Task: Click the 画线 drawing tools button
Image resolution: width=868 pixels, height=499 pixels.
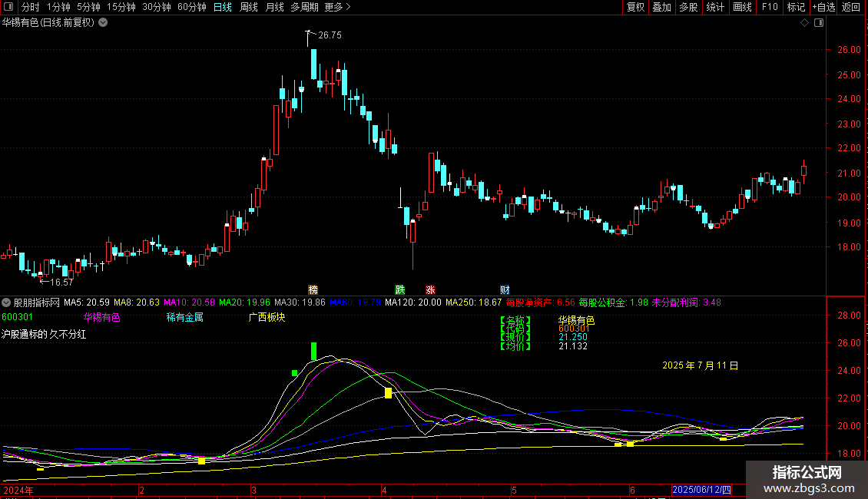Action: click(x=742, y=7)
